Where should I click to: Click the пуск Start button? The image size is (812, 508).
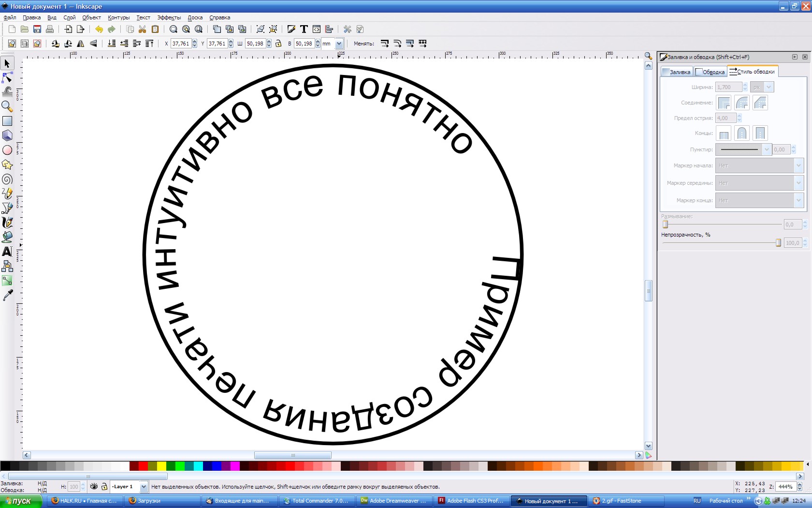(19, 501)
